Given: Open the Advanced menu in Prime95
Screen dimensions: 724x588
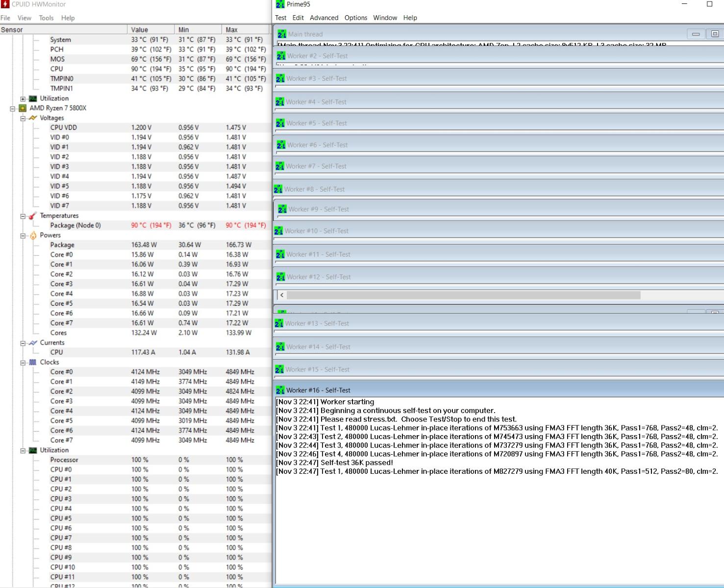Looking at the screenshot, I should point(324,18).
